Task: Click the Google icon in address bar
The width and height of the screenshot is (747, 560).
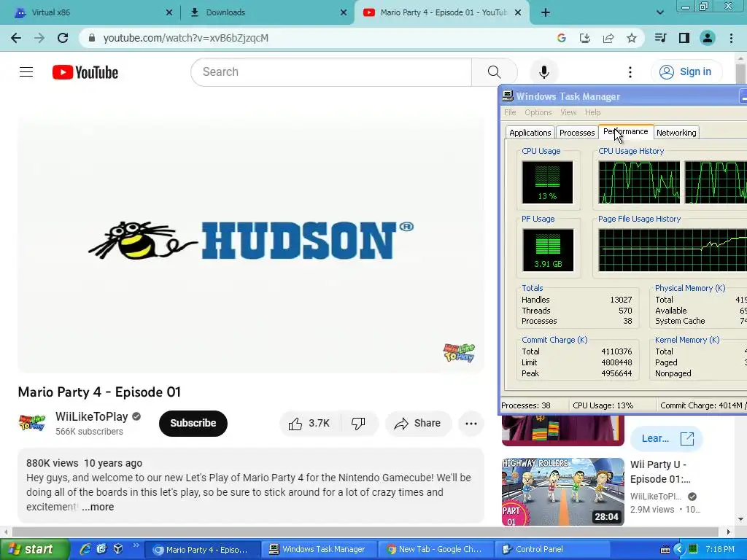Action: (561, 38)
